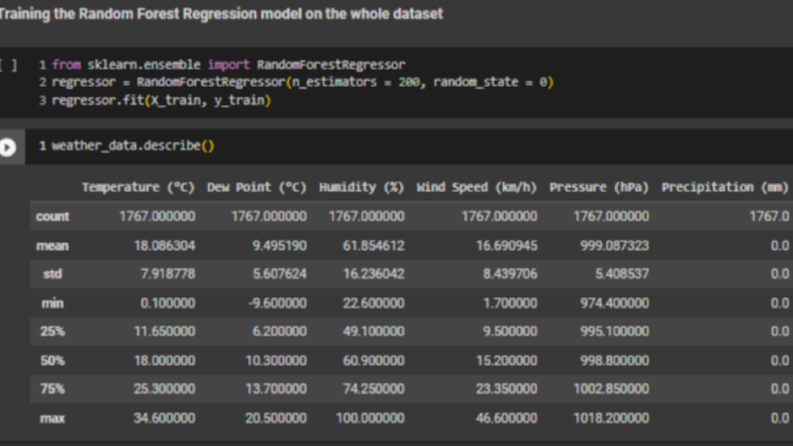793x446 pixels.
Task: Select the 'Pressure (hPa)' column header
Action: click(x=599, y=187)
